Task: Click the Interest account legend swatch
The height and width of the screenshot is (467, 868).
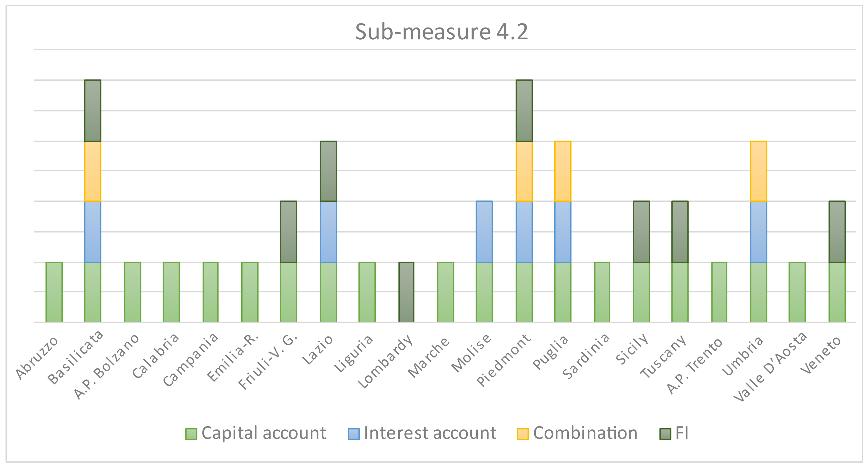Action: click(x=354, y=434)
